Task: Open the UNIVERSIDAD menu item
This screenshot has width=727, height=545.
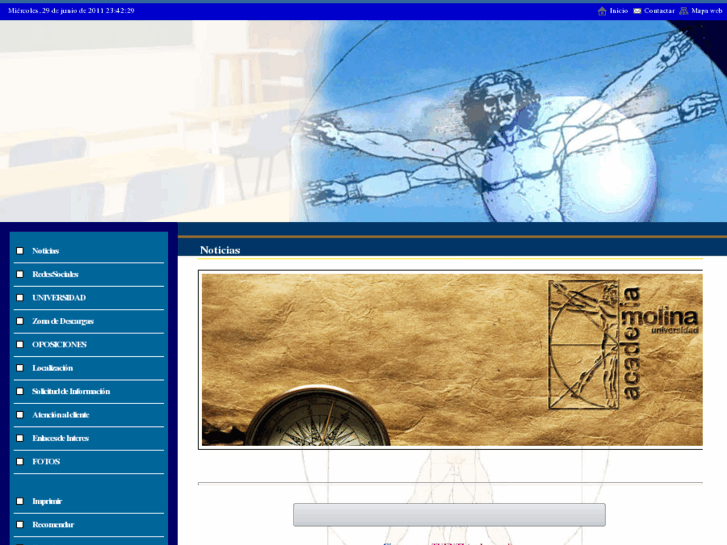Action: [59, 298]
